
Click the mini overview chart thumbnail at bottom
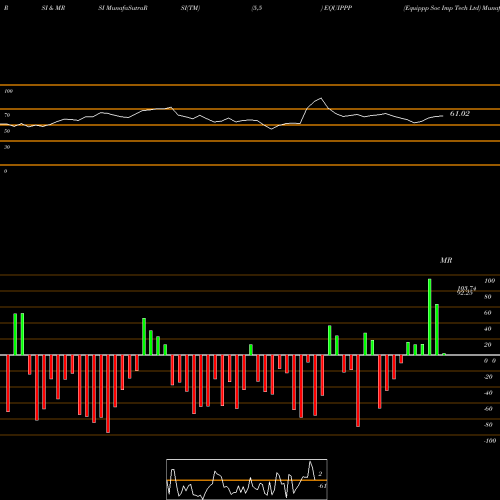point(247,479)
